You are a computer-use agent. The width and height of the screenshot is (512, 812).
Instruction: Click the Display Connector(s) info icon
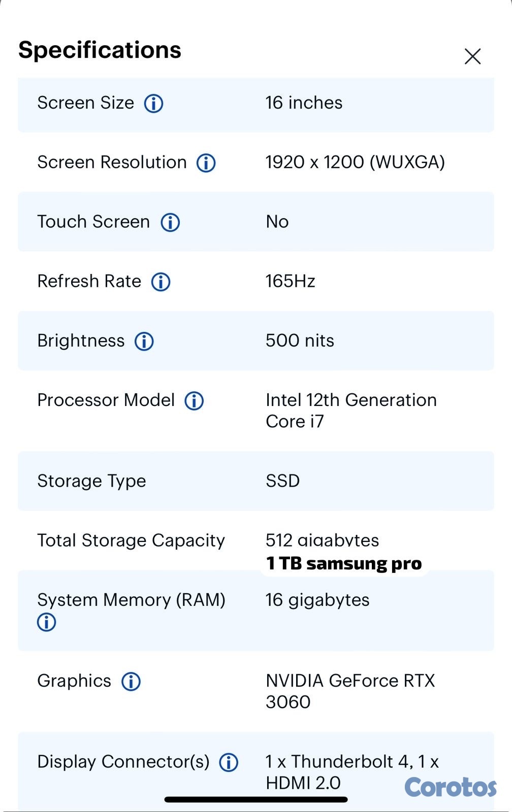point(230,762)
